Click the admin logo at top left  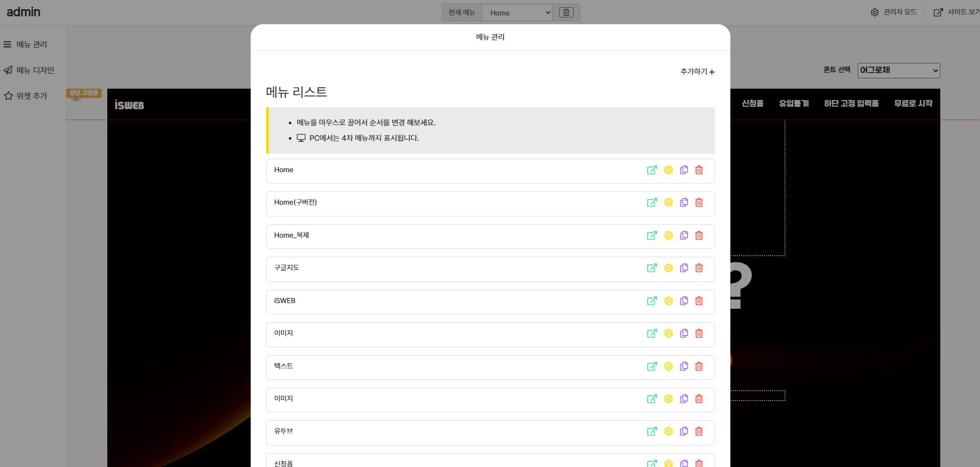click(x=23, y=11)
